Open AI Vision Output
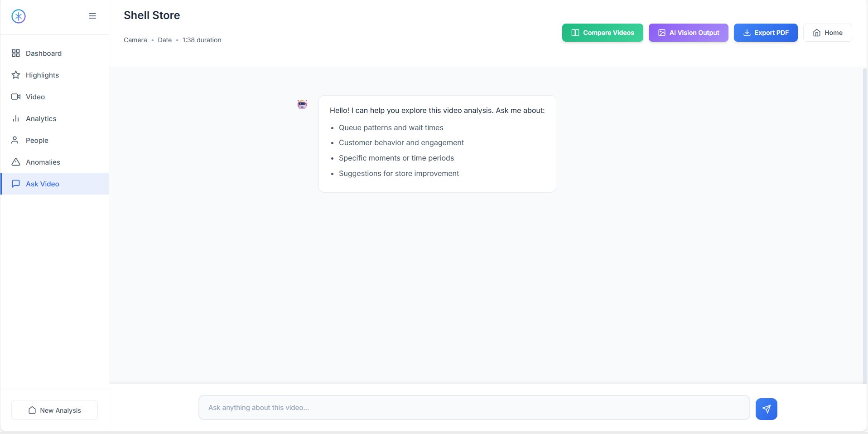This screenshot has width=868, height=434. pyautogui.click(x=688, y=33)
